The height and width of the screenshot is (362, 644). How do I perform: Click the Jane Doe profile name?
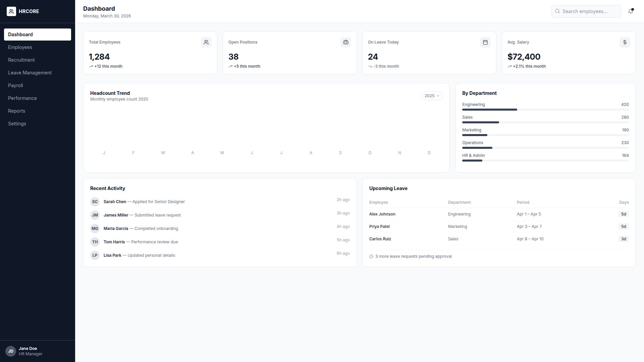pyautogui.click(x=28, y=349)
